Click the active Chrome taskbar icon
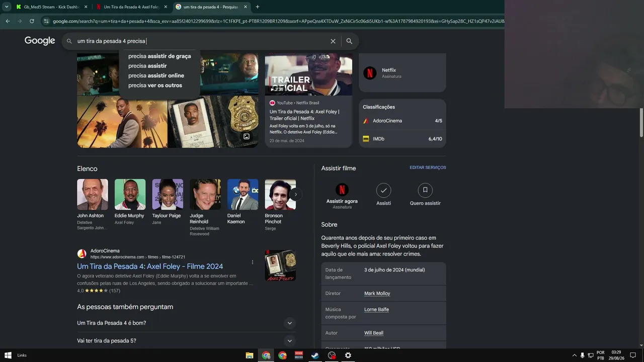 [x=266, y=355]
